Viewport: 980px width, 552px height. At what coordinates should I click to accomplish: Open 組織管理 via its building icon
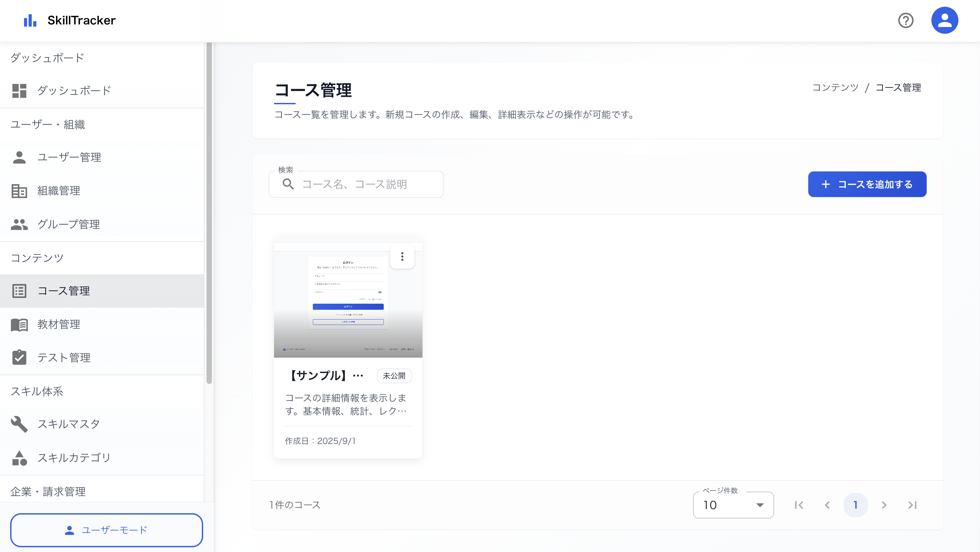pyautogui.click(x=19, y=191)
